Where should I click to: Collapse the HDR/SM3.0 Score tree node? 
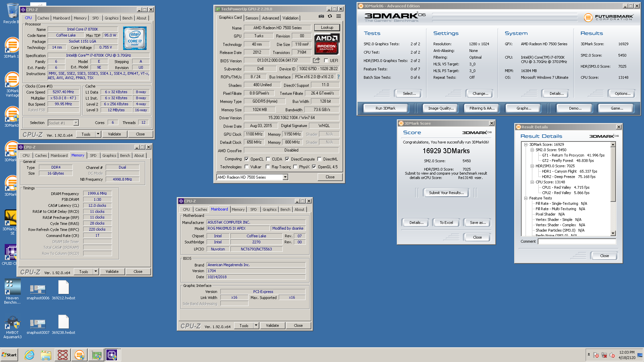(x=532, y=166)
